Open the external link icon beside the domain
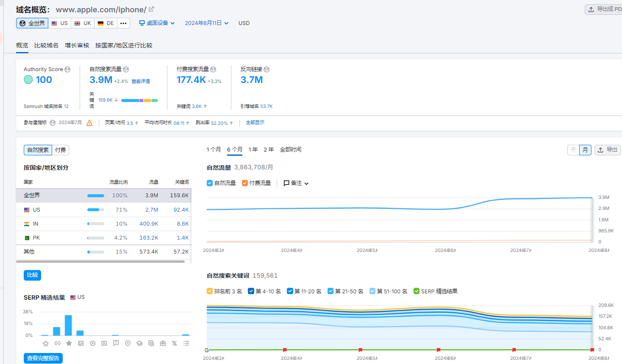This screenshot has height=364, width=622. (151, 9)
